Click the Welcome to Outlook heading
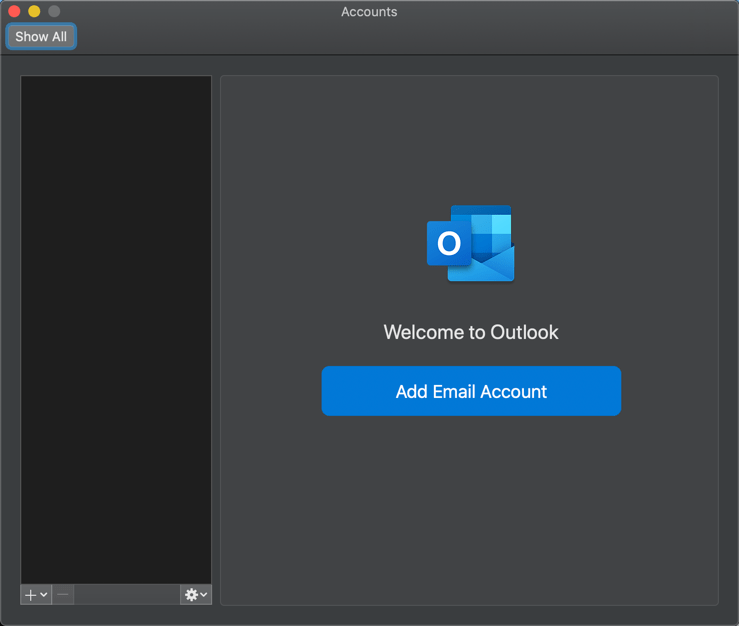 click(471, 332)
